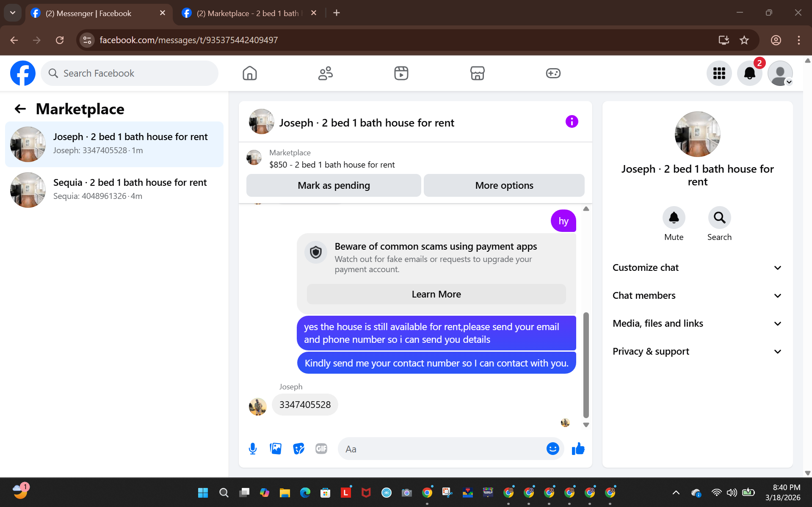This screenshot has height=507, width=812.
Task: Open Microsoft Edge from taskbar
Action: tap(305, 493)
